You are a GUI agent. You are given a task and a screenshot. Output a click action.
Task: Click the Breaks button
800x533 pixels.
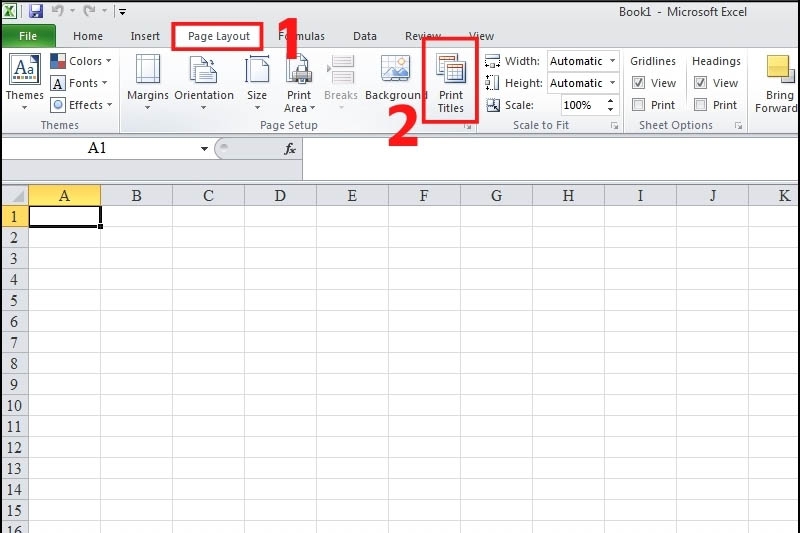pyautogui.click(x=341, y=82)
